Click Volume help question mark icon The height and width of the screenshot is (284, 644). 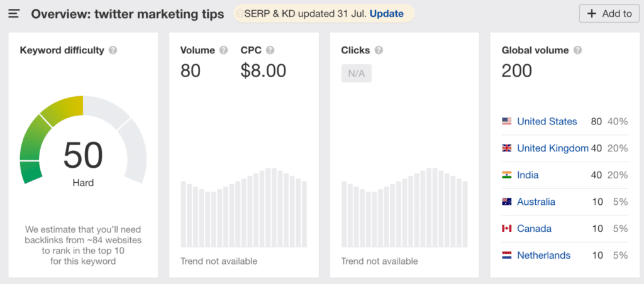[x=223, y=50]
